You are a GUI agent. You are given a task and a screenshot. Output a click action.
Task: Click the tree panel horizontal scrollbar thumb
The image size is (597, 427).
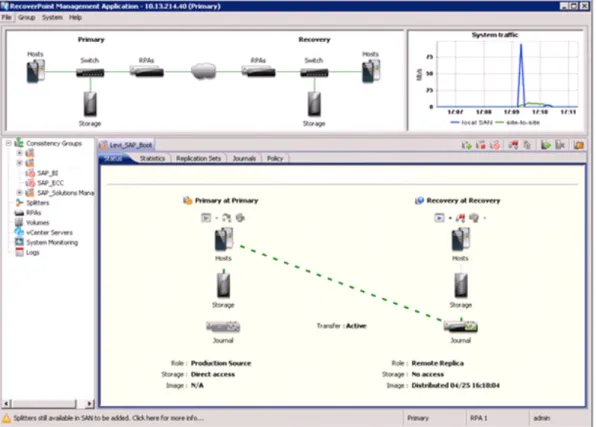click(x=43, y=403)
